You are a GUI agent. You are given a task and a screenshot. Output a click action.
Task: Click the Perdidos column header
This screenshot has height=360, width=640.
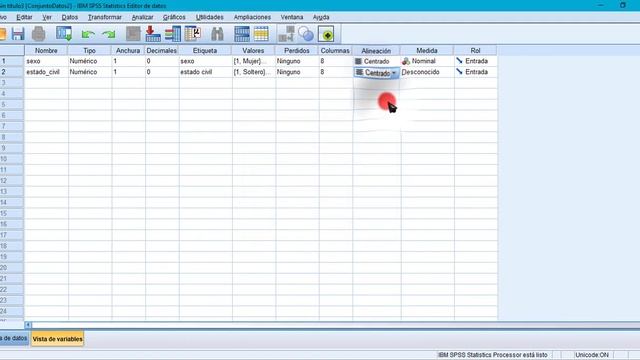click(297, 51)
